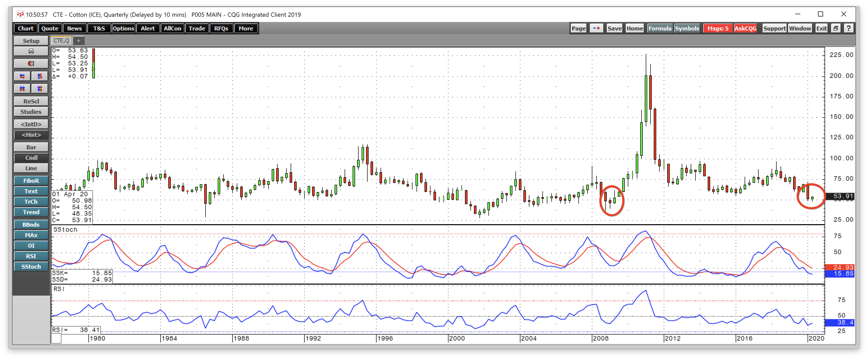Click the minus-plus page toolbar icon
Viewport: 868px width, 359px height.
pyautogui.click(x=596, y=28)
